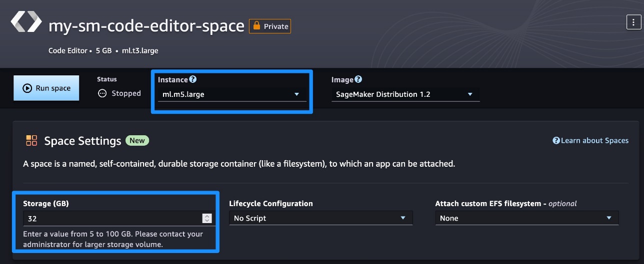Click the Space Settings heading

tap(83, 141)
